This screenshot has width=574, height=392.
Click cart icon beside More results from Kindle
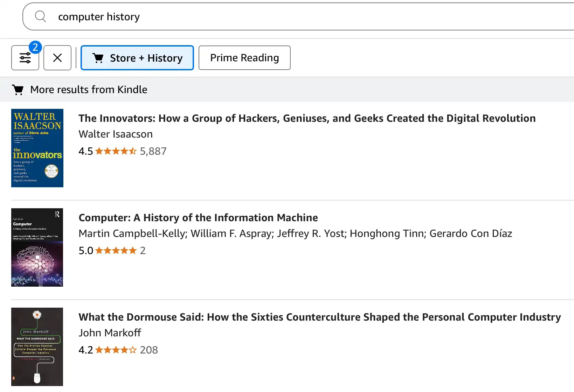(18, 90)
